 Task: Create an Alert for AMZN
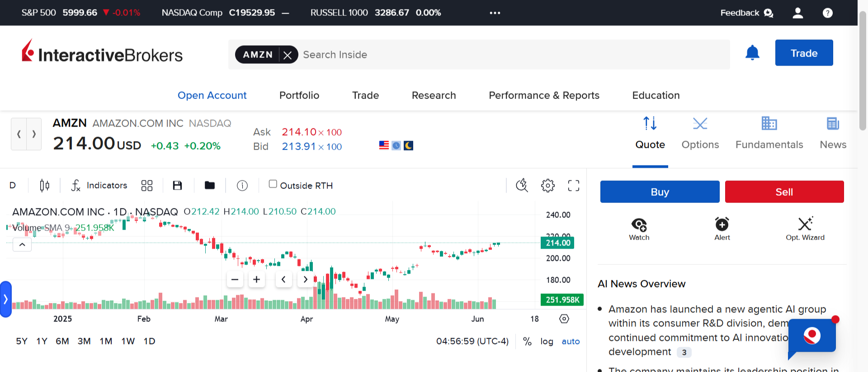pos(722,229)
